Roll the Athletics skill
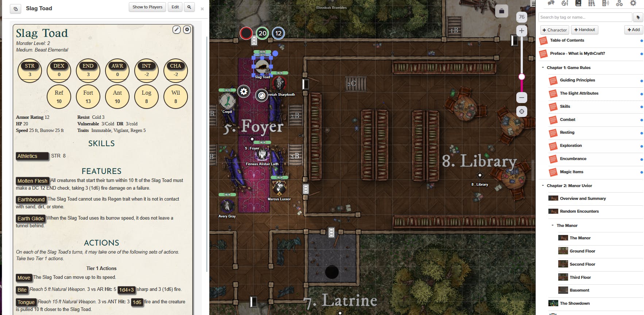The width and height of the screenshot is (644, 315). click(x=32, y=156)
